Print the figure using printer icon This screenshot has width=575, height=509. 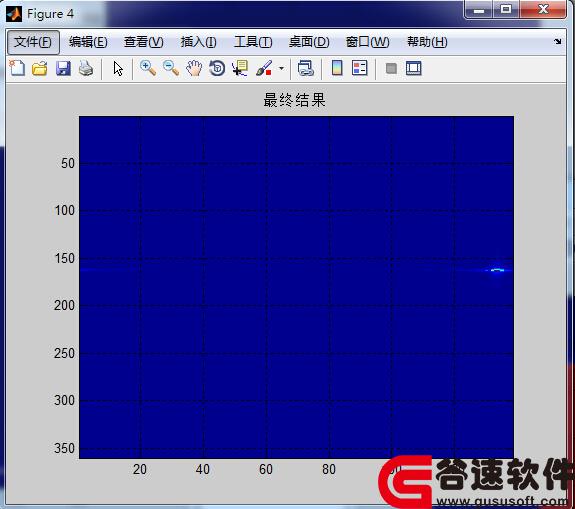coord(86,68)
